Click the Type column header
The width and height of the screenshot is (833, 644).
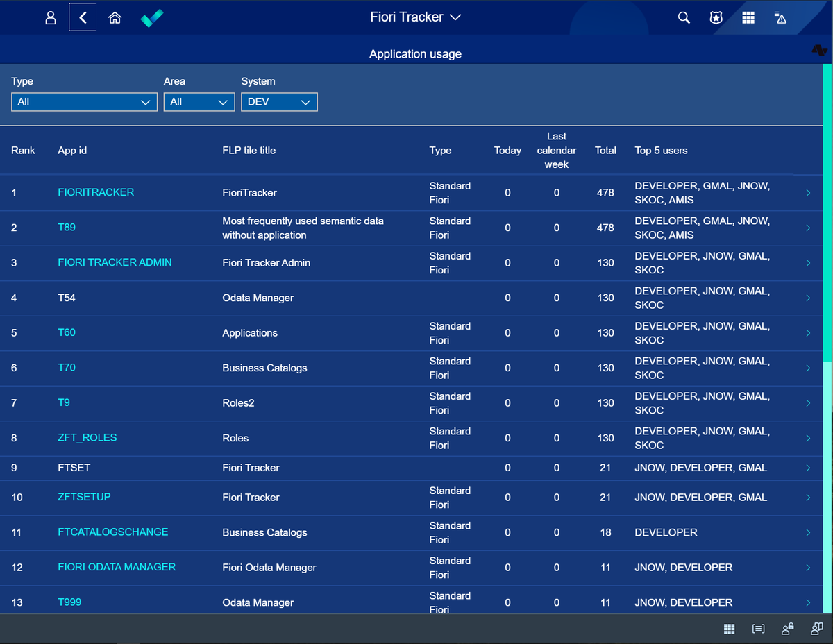[x=440, y=151]
